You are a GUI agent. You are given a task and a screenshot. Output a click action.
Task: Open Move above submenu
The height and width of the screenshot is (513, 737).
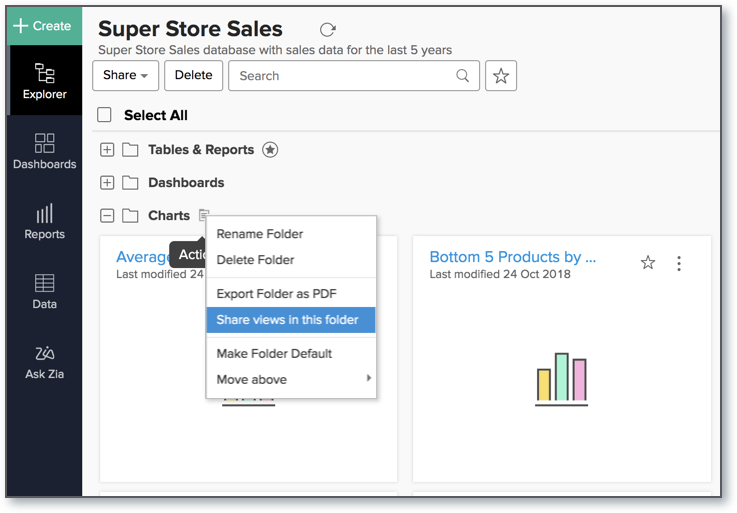point(291,379)
